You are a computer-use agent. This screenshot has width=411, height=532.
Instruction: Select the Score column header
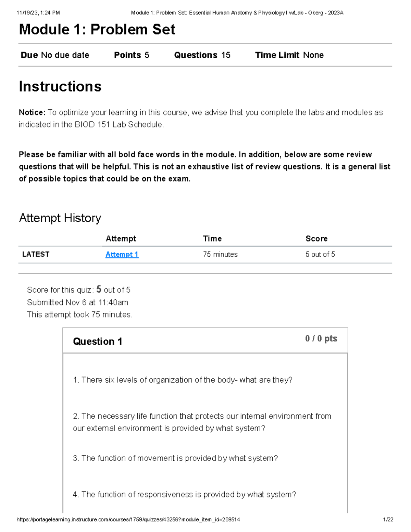click(x=316, y=238)
